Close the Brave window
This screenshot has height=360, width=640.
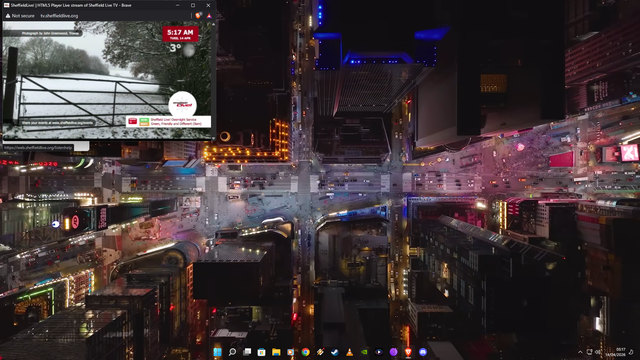tap(208, 5)
